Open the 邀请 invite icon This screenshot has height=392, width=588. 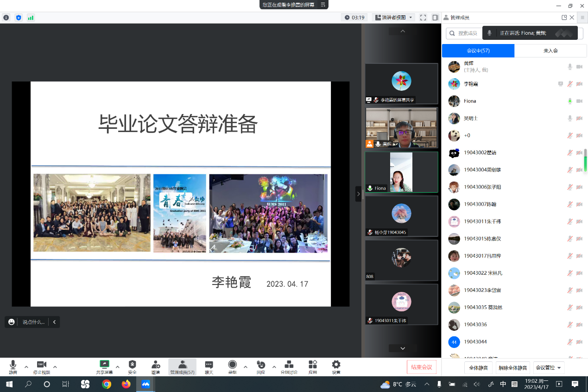pos(156,365)
